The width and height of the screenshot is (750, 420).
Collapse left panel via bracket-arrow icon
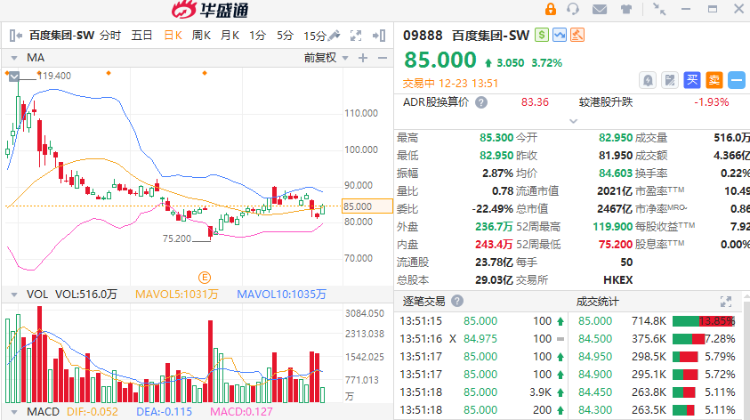tap(16, 35)
